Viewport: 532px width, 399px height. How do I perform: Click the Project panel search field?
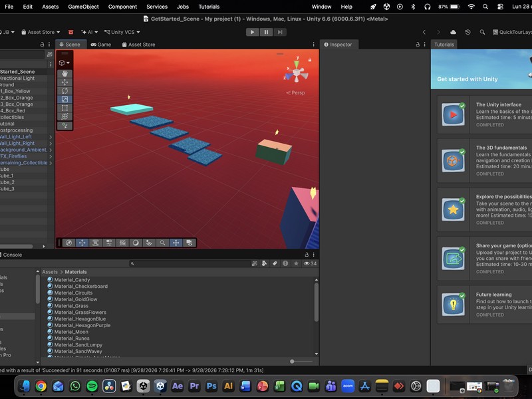[190, 263]
